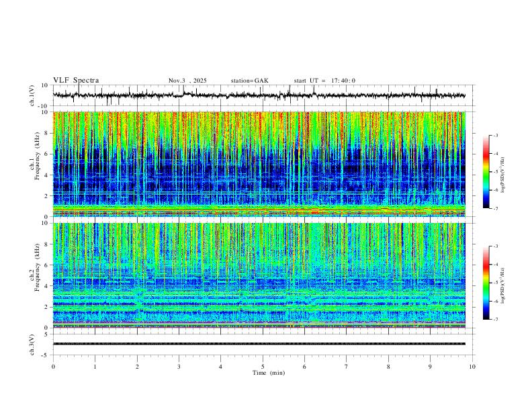The image size is (532, 411).
Task: Click the ch.1 colorbar log(PSD) label
Action: click(x=503, y=175)
